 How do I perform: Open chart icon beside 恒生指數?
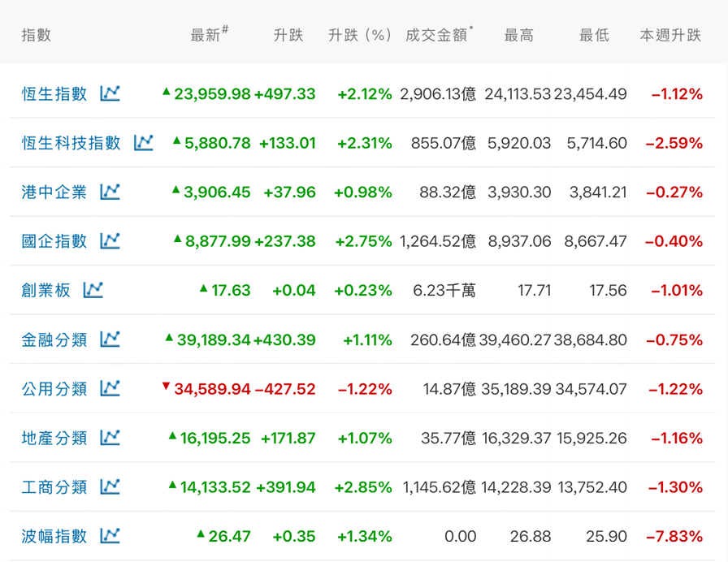point(110,93)
